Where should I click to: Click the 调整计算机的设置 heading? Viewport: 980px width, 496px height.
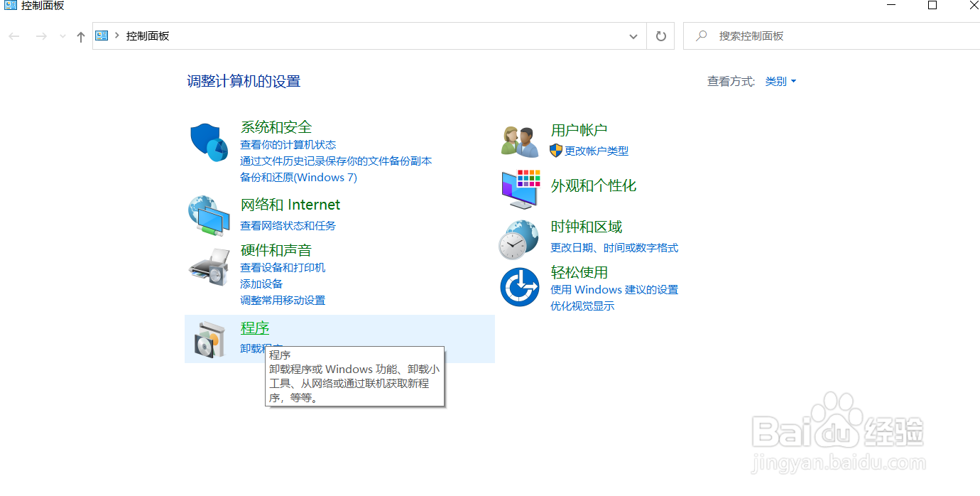click(244, 81)
